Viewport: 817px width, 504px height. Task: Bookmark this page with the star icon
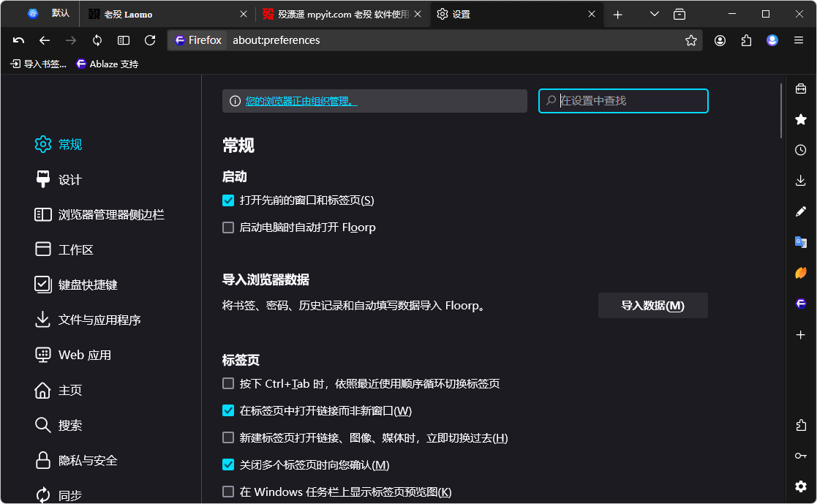tap(691, 40)
